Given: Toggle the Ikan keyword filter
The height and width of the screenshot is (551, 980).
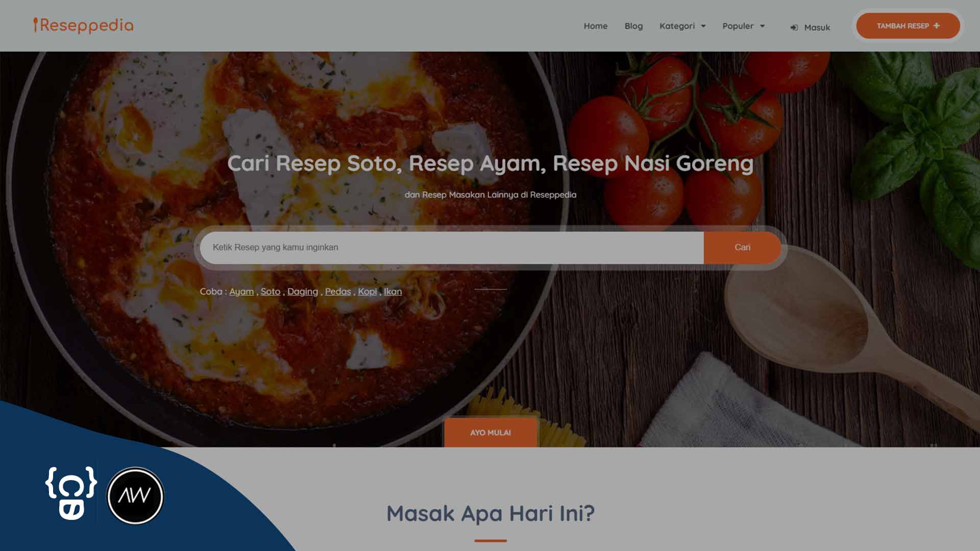Looking at the screenshot, I should tap(393, 291).
